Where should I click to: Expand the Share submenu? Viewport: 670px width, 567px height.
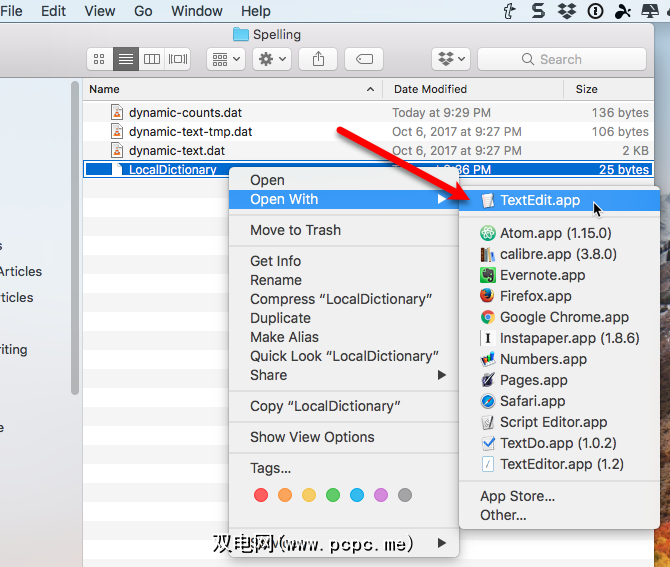tap(344, 375)
